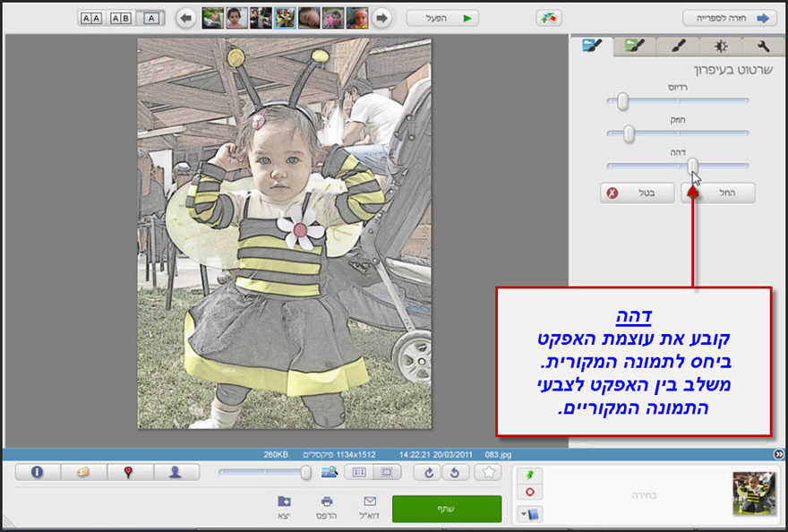Add a tag using the tag icon

[83, 472]
